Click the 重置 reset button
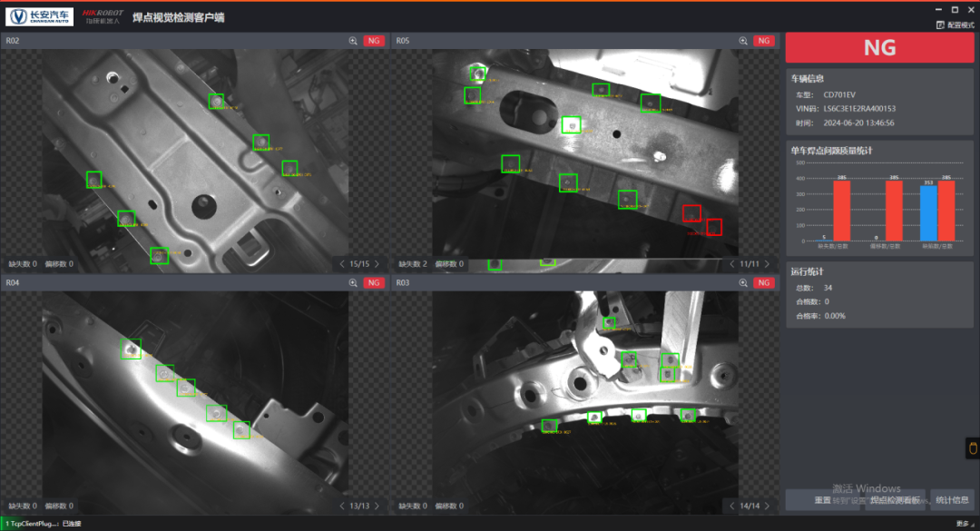The width and height of the screenshot is (980, 531). tap(822, 500)
